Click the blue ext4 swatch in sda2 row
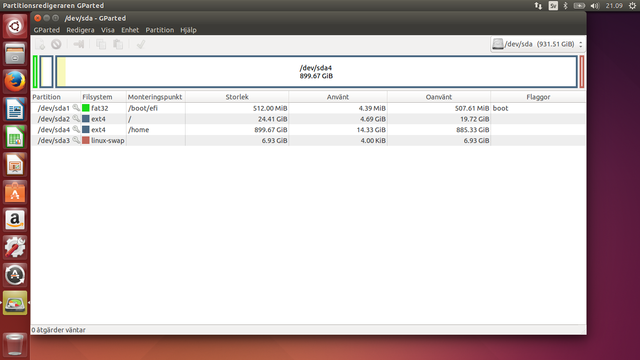 (x=86, y=119)
